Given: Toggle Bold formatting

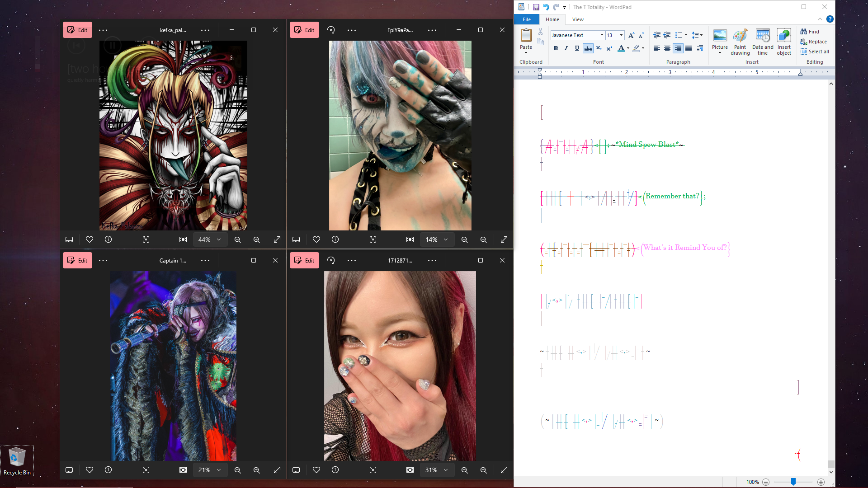Looking at the screenshot, I should [x=556, y=48].
